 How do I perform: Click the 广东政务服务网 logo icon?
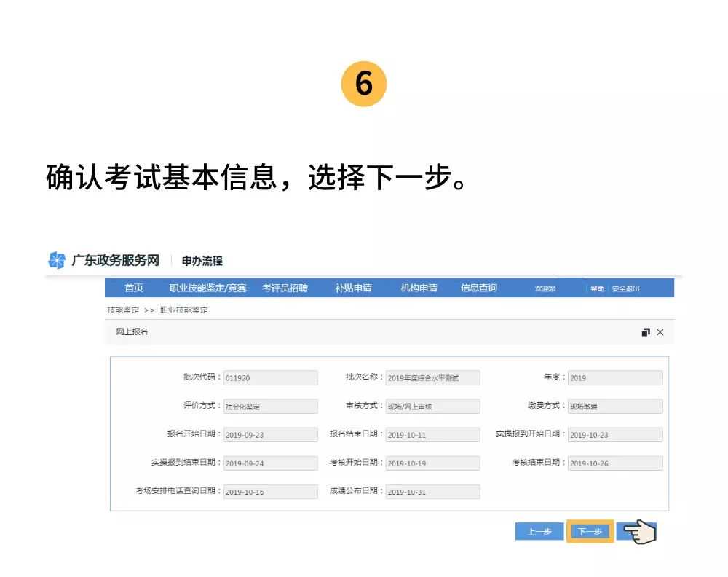56,260
